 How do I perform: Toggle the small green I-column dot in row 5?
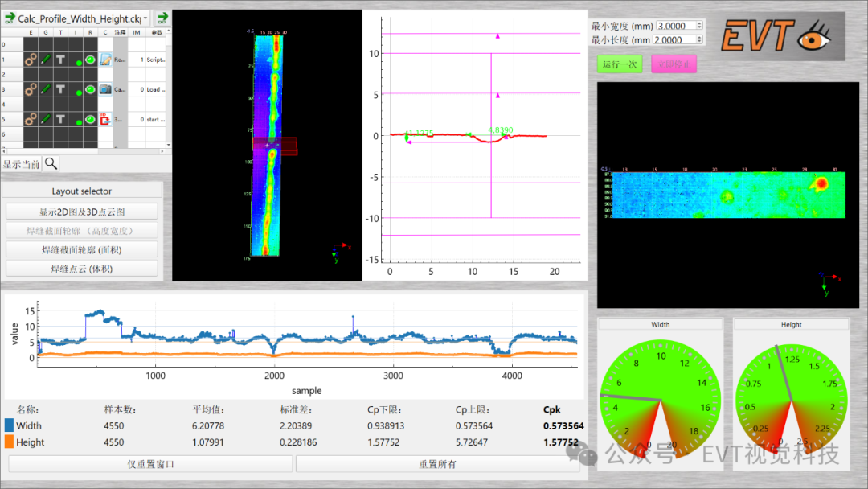click(x=79, y=122)
